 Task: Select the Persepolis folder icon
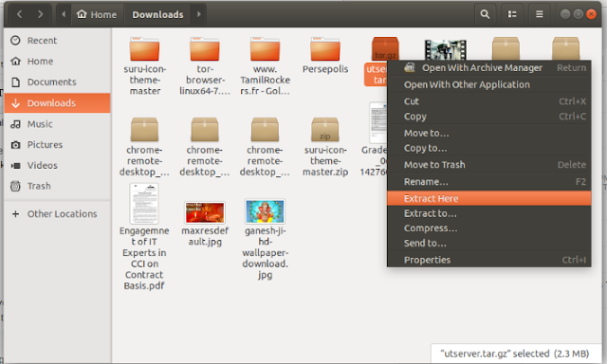coord(325,49)
